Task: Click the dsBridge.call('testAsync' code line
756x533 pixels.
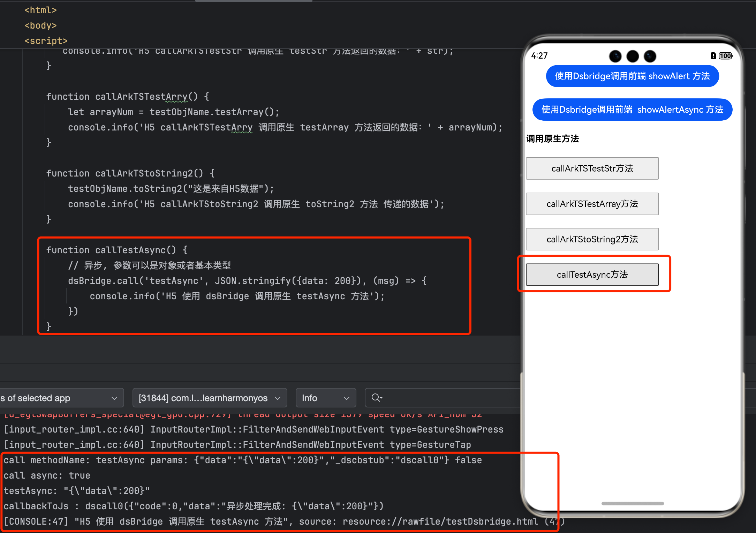Action: click(x=248, y=281)
